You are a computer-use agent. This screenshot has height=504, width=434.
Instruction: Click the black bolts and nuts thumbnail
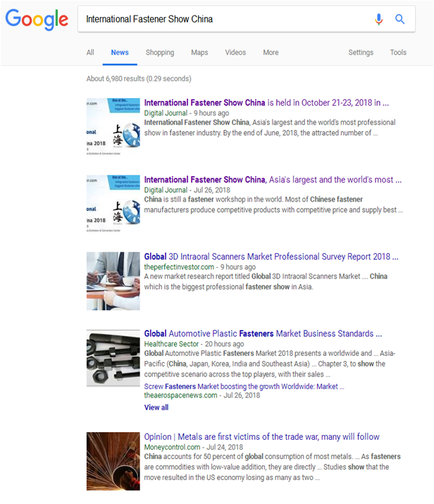pos(113,358)
